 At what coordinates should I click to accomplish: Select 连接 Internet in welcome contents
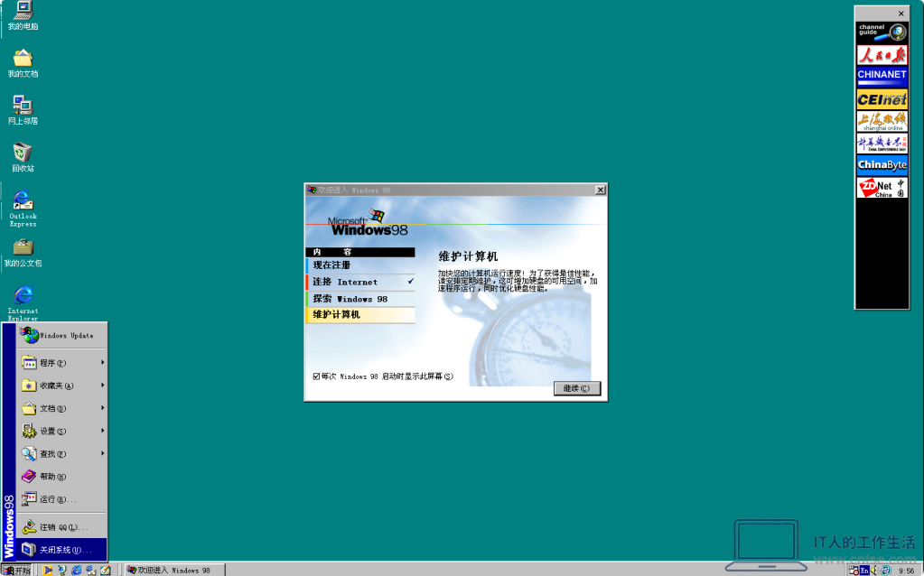click(x=360, y=282)
